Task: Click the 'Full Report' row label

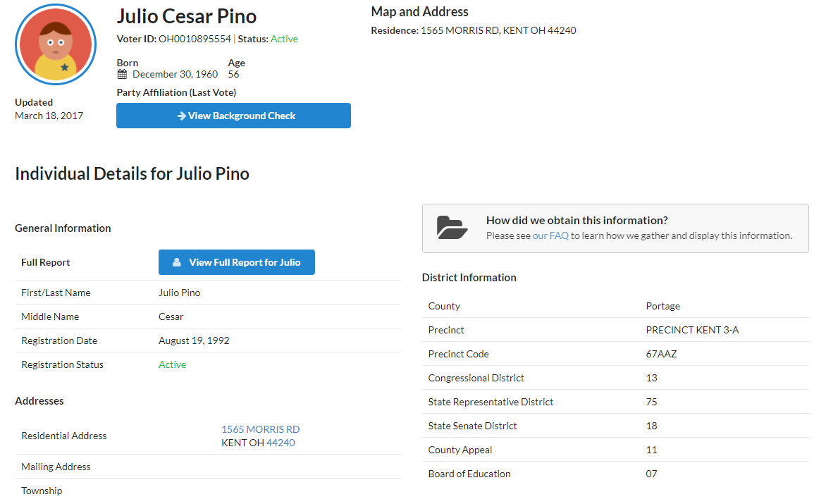Action: point(45,263)
